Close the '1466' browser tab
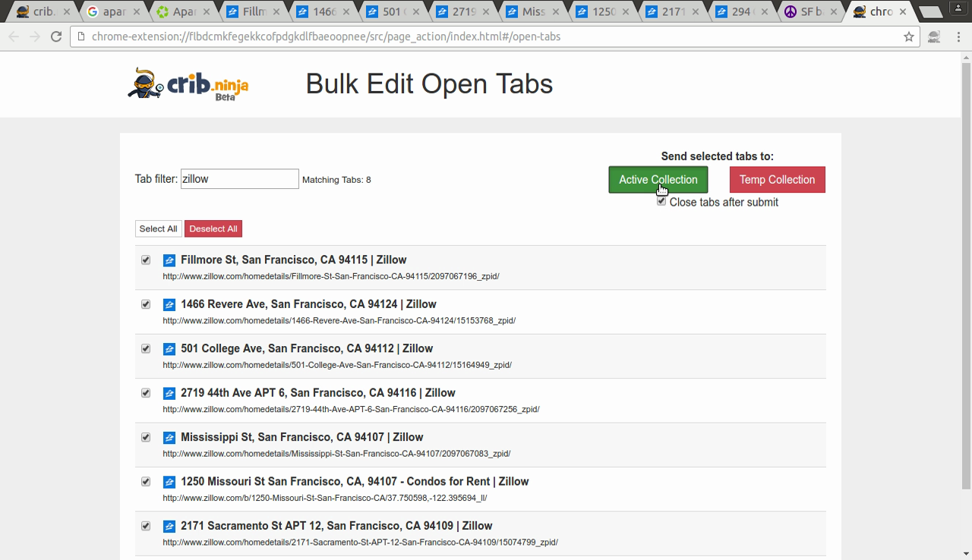 [x=346, y=12]
